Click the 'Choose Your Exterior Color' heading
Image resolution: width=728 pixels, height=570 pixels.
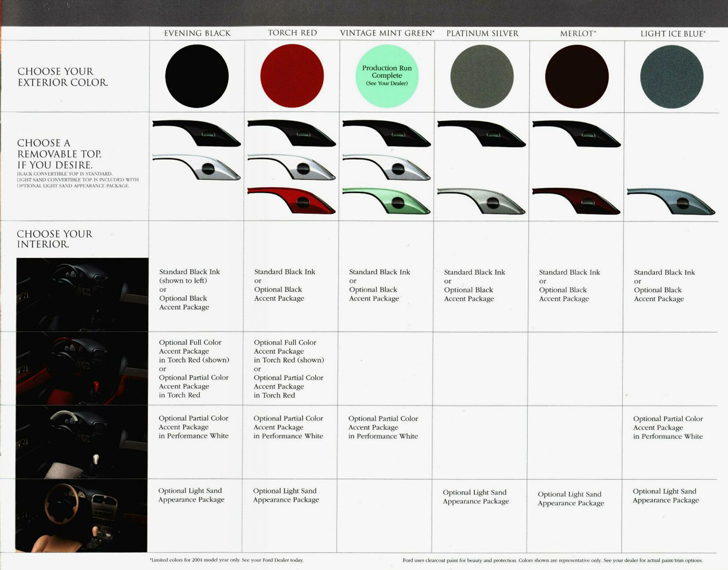coord(63,76)
